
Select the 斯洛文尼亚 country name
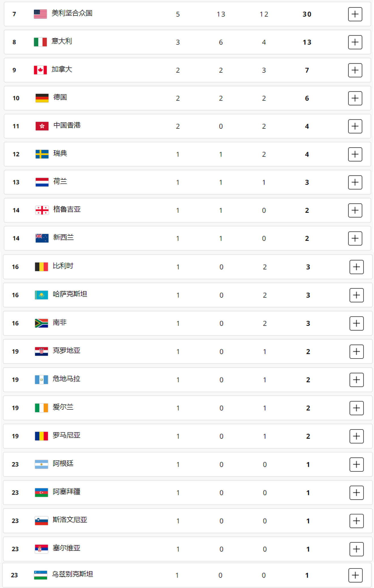point(70,520)
